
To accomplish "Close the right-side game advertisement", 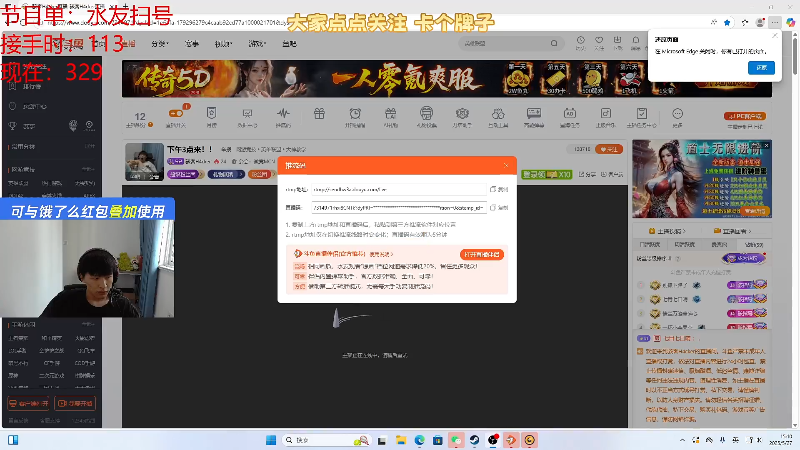I will 766,145.
